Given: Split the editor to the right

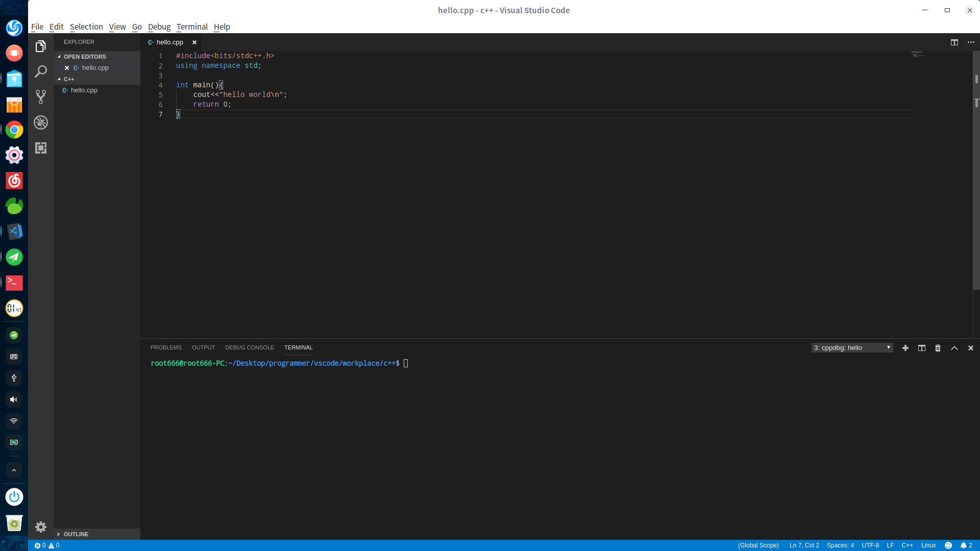Looking at the screenshot, I should pos(954,42).
